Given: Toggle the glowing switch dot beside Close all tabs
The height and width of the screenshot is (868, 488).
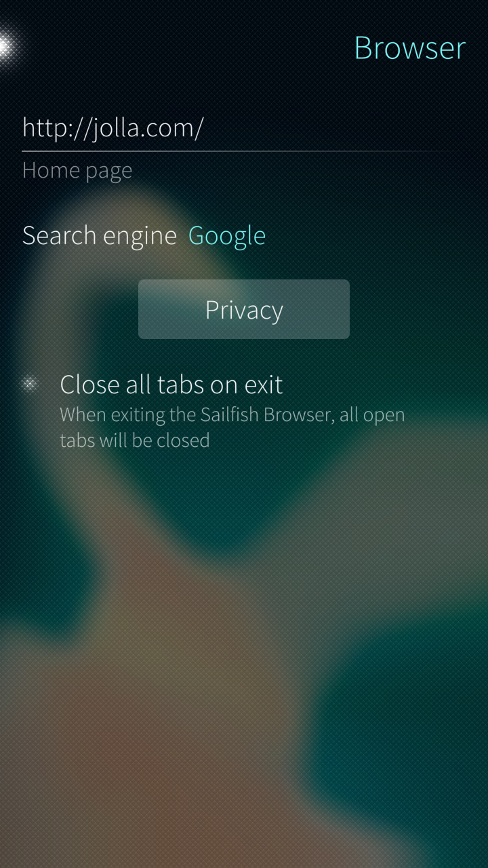Looking at the screenshot, I should (30, 384).
